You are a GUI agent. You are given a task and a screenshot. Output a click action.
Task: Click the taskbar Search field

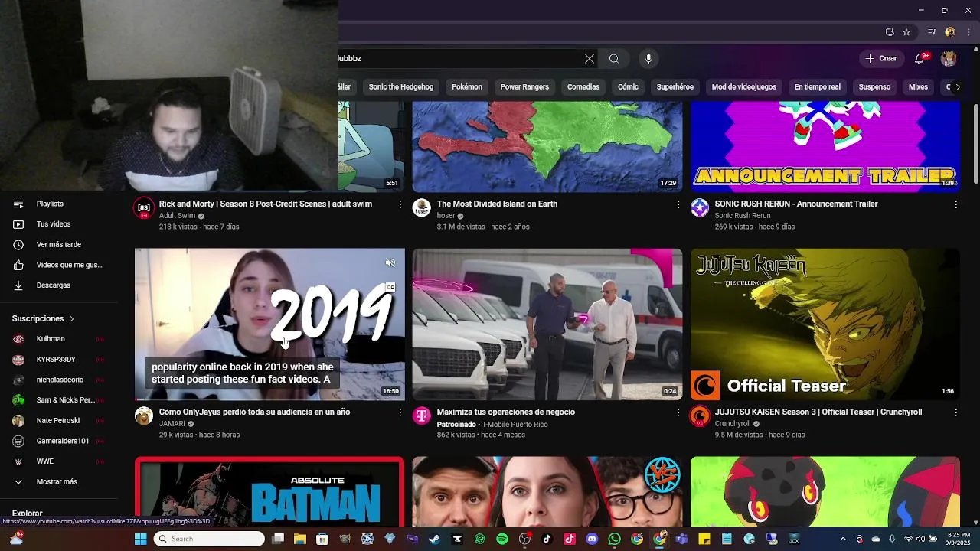coord(209,539)
